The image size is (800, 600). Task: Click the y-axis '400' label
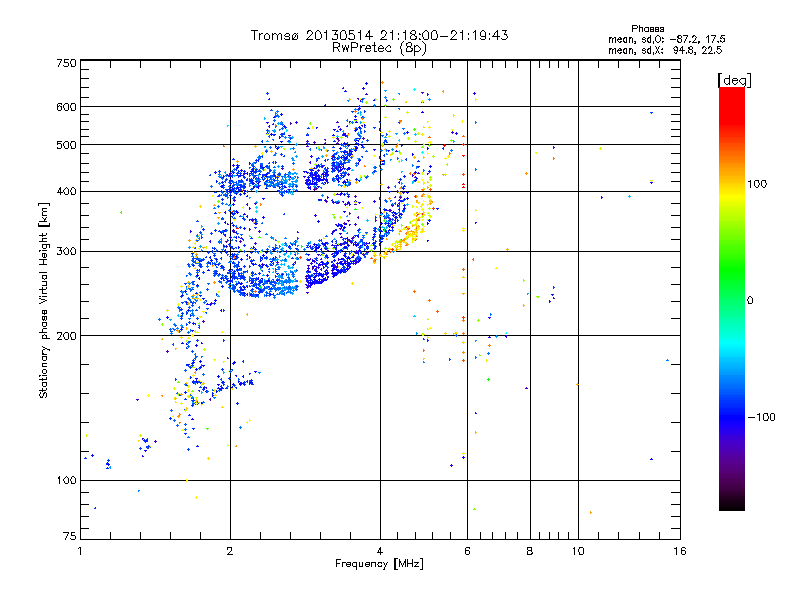click(66, 191)
